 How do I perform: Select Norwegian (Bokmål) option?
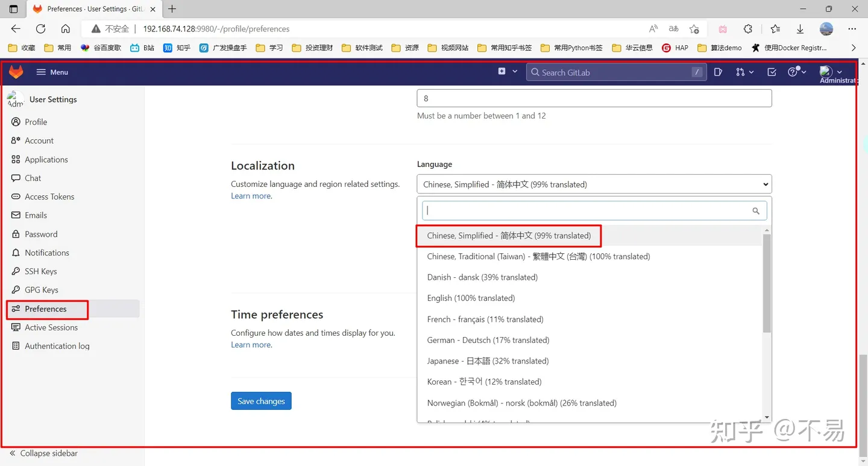pos(590,403)
